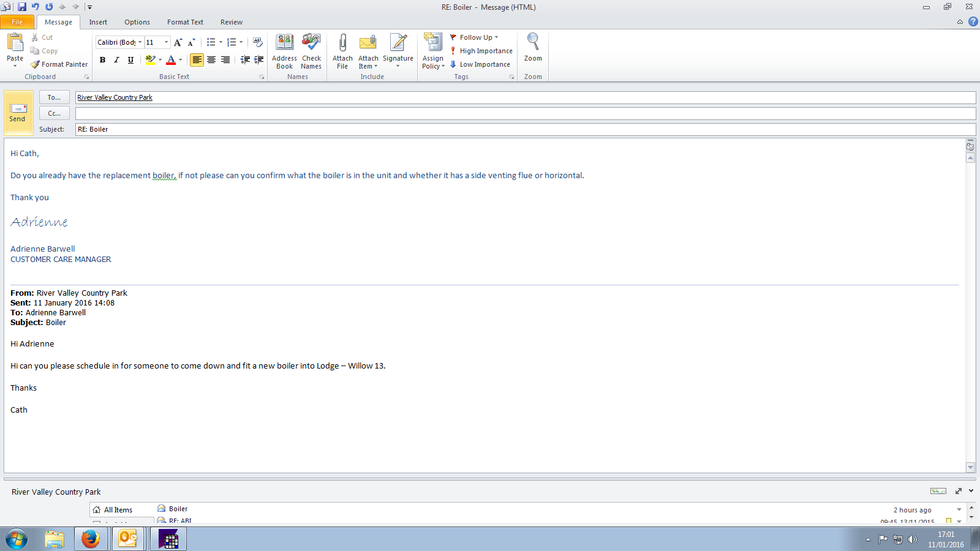Open the Follow Up flag menu
Screen dimensions: 980x551
(475, 37)
